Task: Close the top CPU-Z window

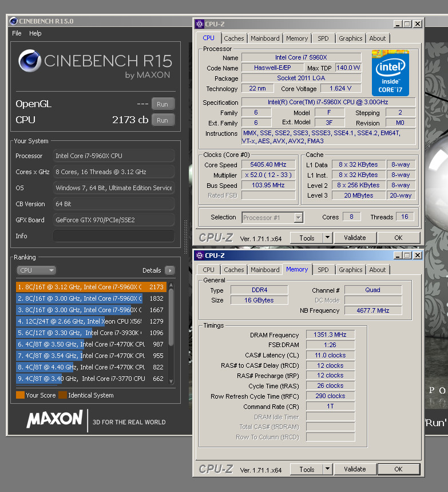Action: 418,24
